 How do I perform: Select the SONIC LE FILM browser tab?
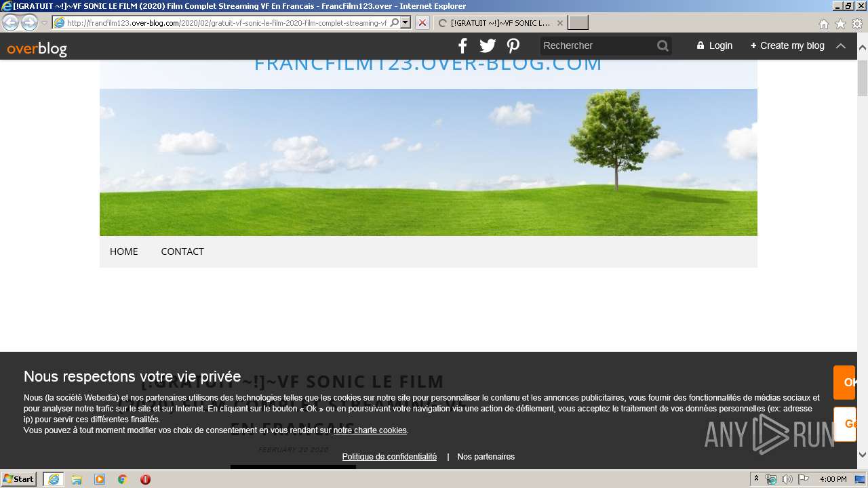(500, 23)
